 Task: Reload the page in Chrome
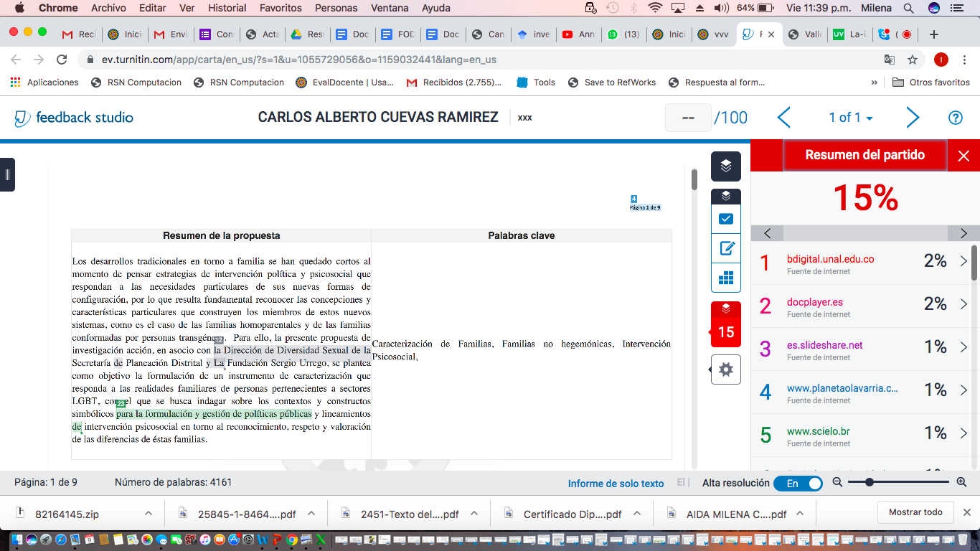(x=62, y=60)
